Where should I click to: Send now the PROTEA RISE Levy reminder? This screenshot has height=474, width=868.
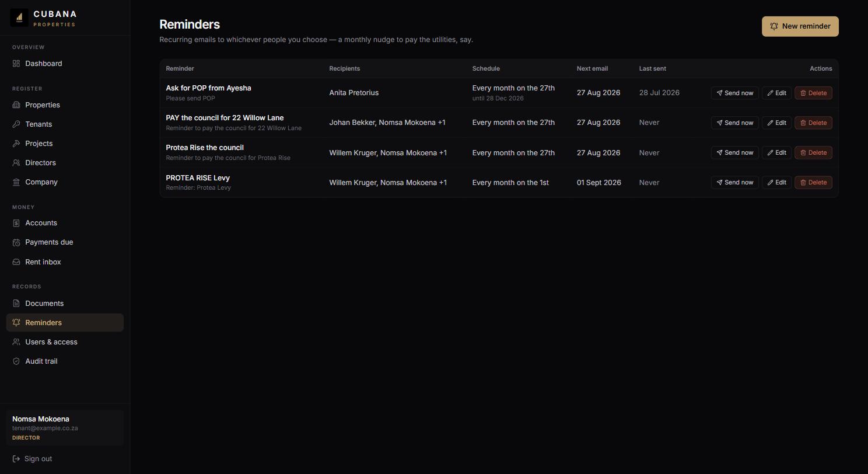tap(734, 182)
